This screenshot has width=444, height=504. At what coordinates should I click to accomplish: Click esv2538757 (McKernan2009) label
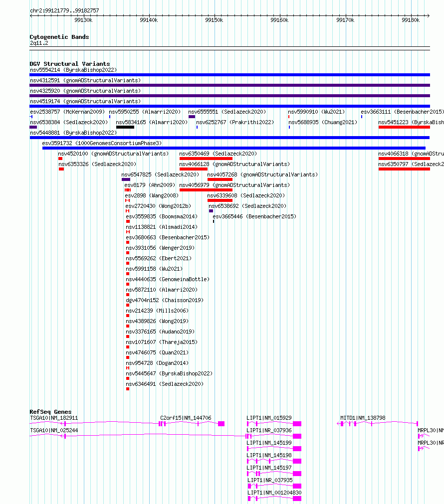tap(67, 112)
